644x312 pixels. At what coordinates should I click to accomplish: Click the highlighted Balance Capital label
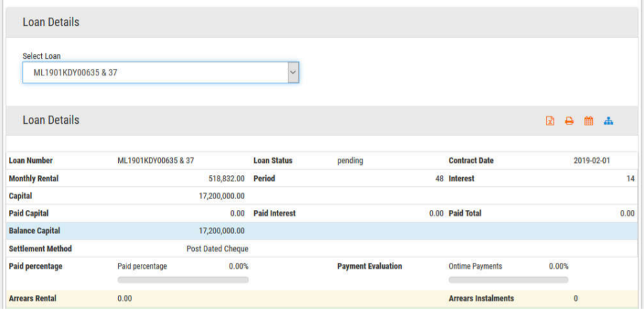click(x=34, y=231)
